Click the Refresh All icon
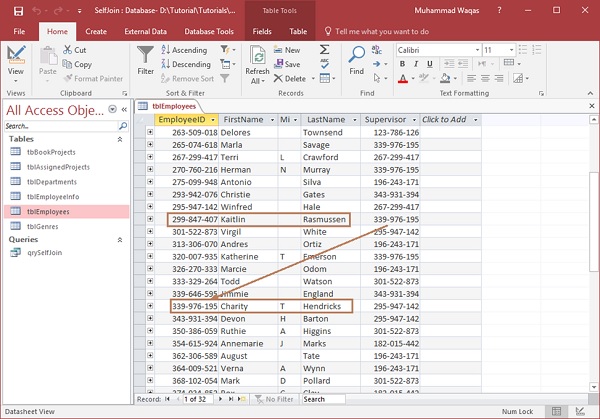Image resolution: width=600 pixels, height=419 pixels. [x=257, y=56]
